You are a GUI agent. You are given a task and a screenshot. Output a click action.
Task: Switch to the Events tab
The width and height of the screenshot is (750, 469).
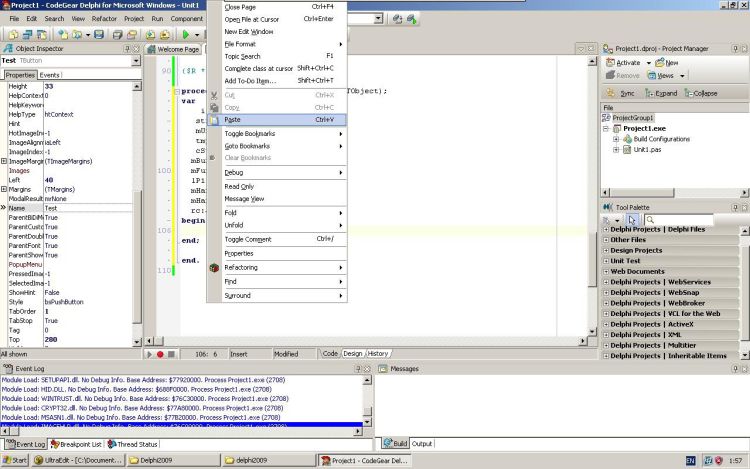tap(49, 75)
